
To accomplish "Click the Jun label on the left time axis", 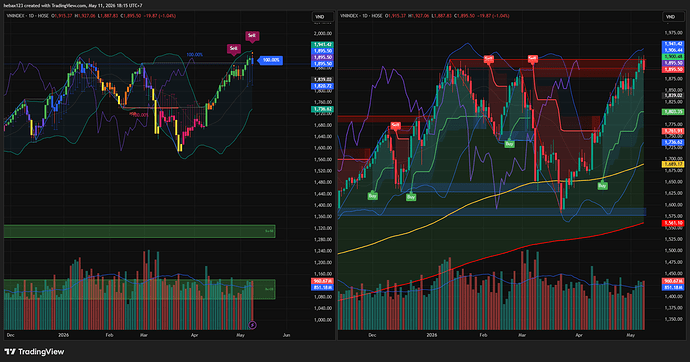I will tap(286, 335).
